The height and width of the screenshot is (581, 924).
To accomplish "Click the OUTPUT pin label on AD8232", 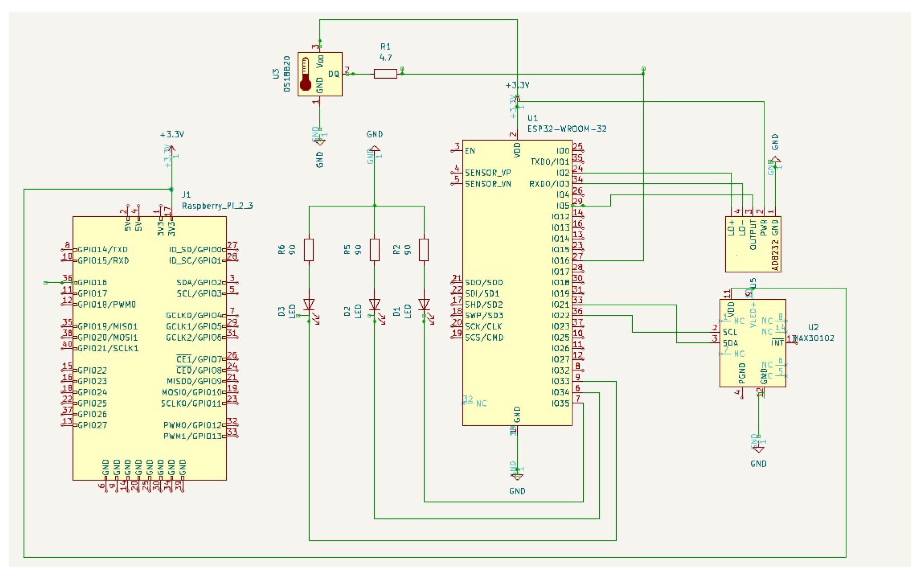I will click(752, 235).
